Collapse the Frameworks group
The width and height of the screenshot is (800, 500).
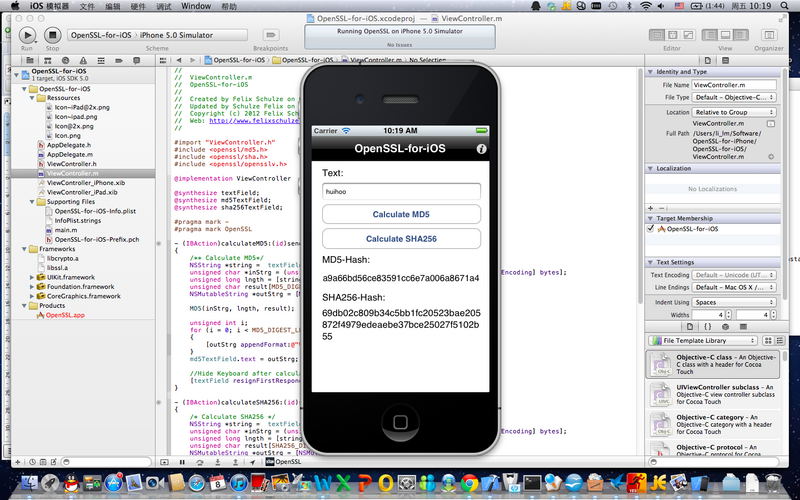24,249
